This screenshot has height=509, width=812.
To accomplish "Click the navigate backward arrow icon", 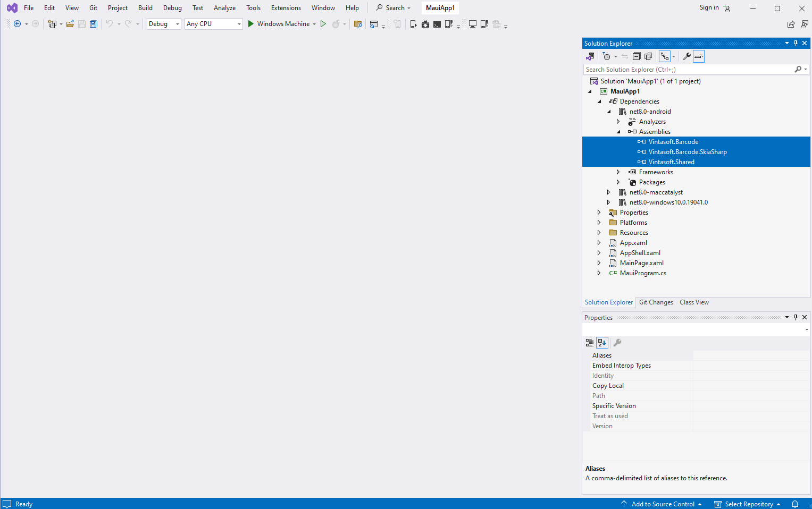I will click(17, 24).
